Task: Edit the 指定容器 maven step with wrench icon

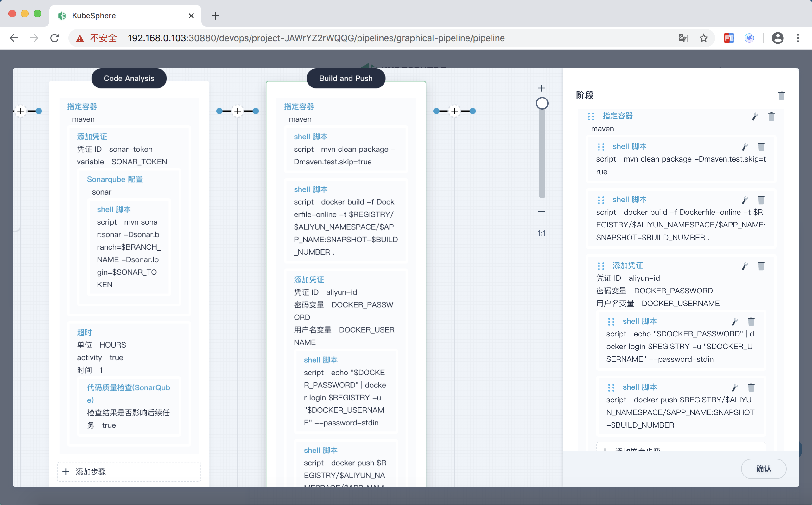Action: coord(755,117)
